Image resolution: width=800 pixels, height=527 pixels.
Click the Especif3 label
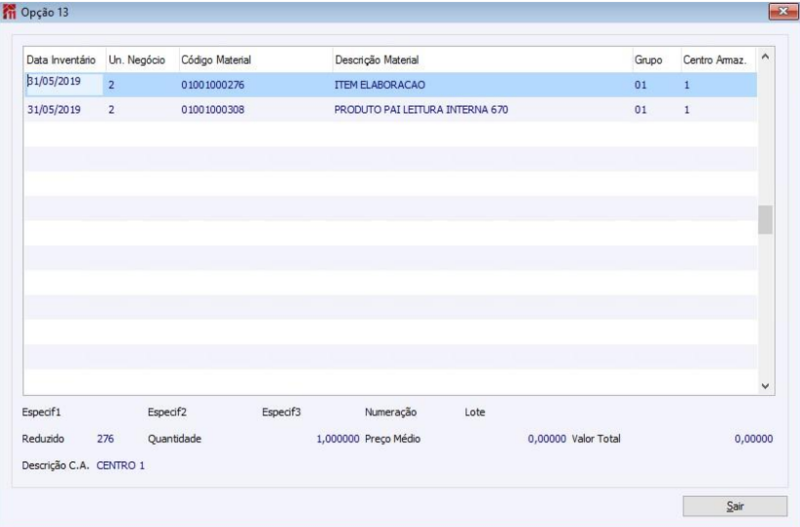[x=281, y=412]
